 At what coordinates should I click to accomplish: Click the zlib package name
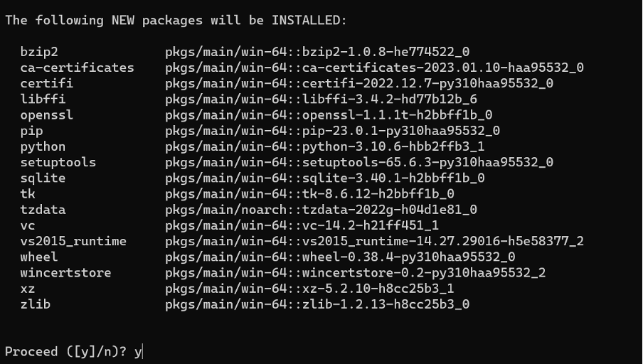pos(35,304)
